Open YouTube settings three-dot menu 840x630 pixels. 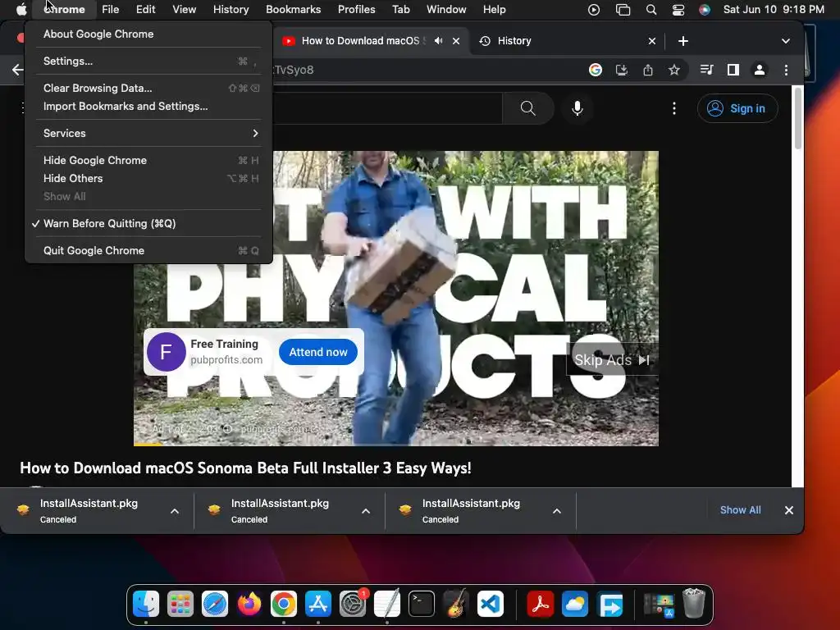coord(674,108)
